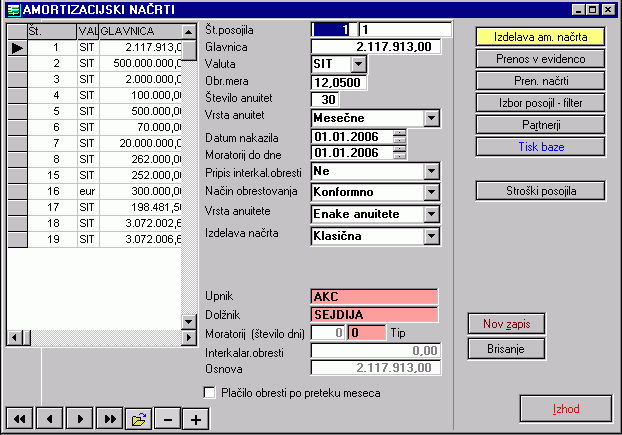
Task: Expand the Izdelava načrta dropdown
Action: pyautogui.click(x=431, y=237)
